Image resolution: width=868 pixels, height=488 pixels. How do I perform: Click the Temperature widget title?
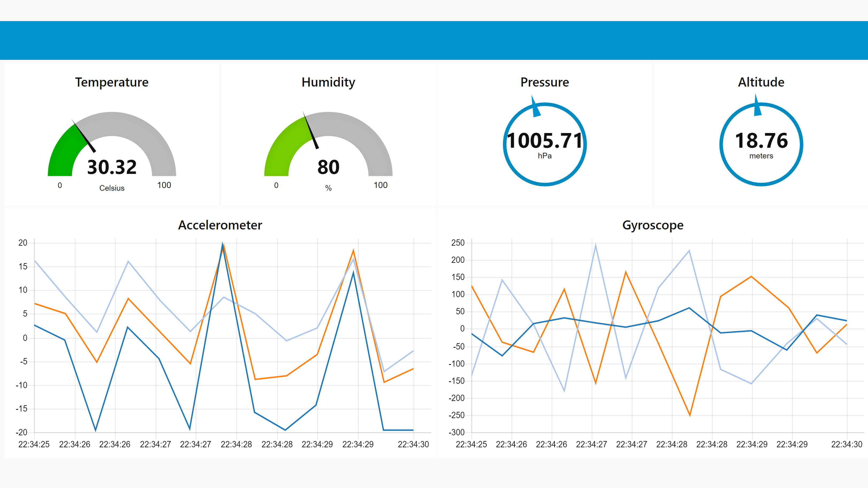pos(111,82)
